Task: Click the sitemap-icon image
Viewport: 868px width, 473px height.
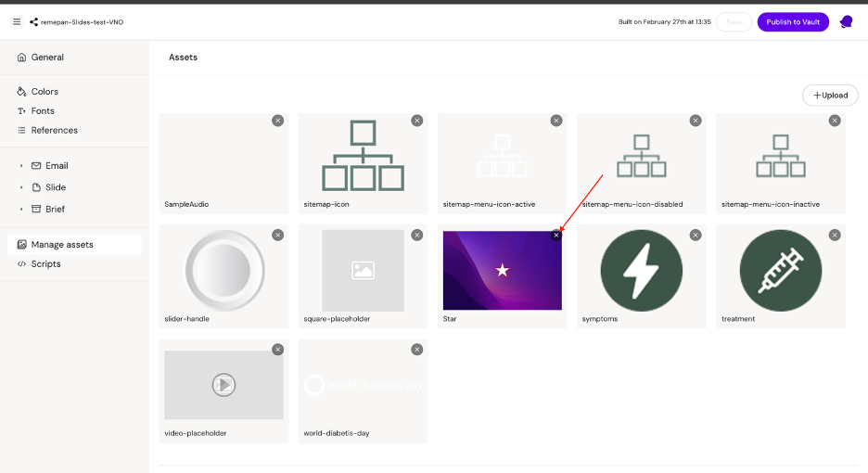Action: point(364,156)
